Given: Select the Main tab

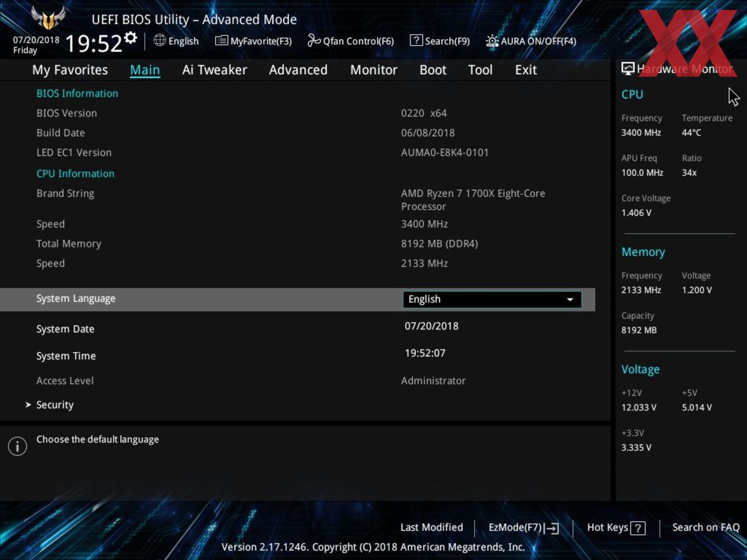Looking at the screenshot, I should [145, 70].
